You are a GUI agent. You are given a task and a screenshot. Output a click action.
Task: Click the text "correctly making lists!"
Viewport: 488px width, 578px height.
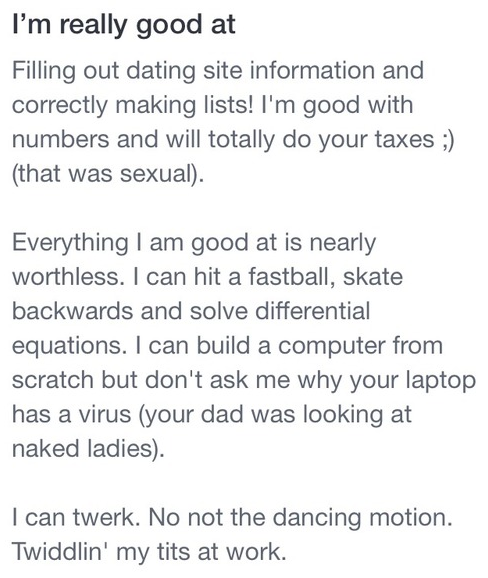point(133,105)
